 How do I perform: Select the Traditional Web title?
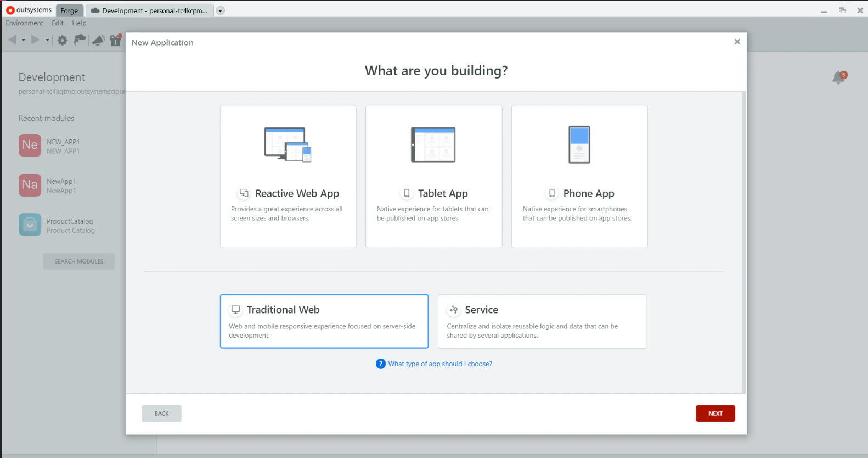(283, 310)
